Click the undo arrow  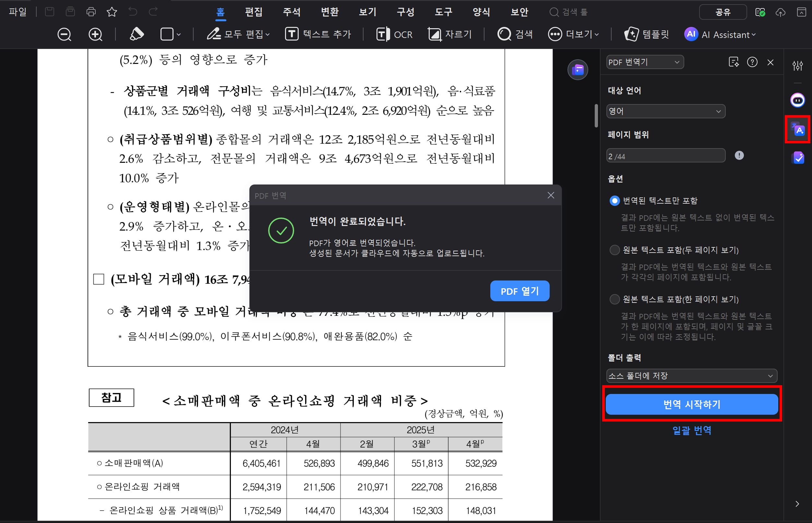coord(133,12)
